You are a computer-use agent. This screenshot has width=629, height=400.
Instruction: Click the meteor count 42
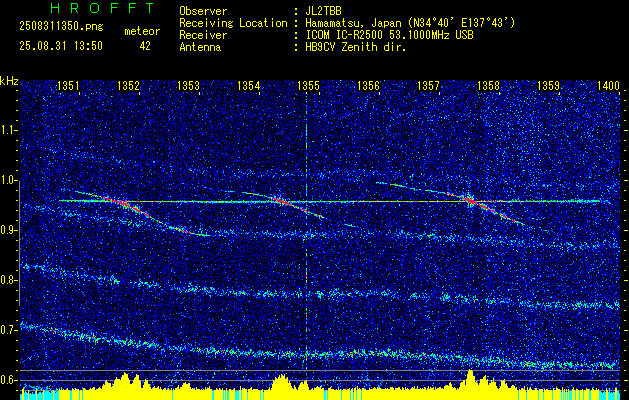pos(145,46)
